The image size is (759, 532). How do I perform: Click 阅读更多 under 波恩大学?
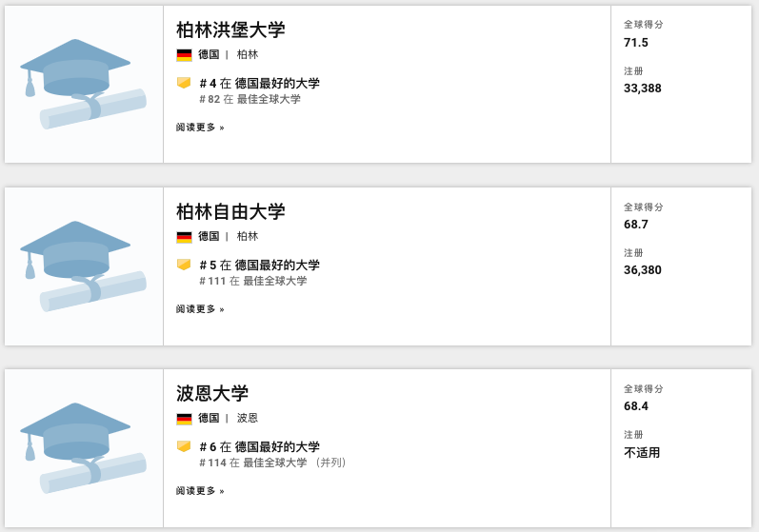point(200,491)
